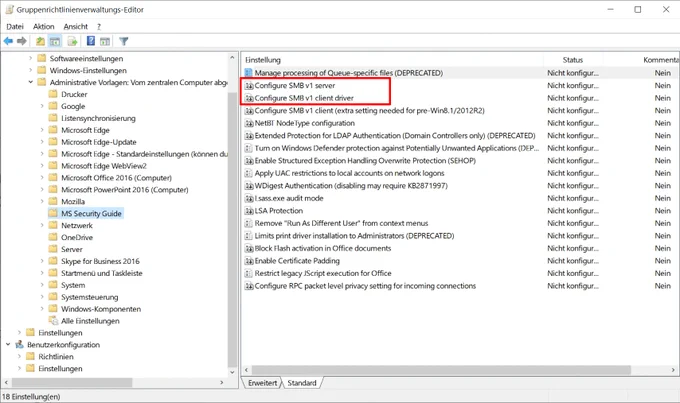Open the Ansicht menu
The height and width of the screenshot is (403, 680).
pos(75,26)
